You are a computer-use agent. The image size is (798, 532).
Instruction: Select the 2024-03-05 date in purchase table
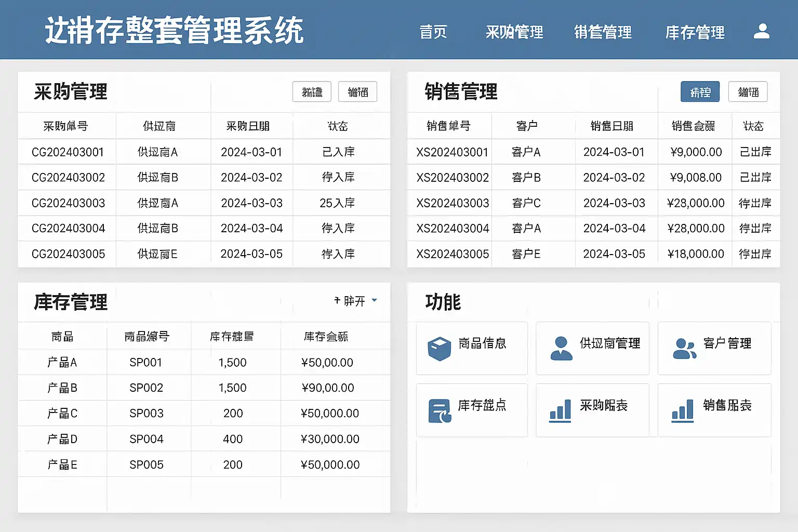tap(251, 254)
